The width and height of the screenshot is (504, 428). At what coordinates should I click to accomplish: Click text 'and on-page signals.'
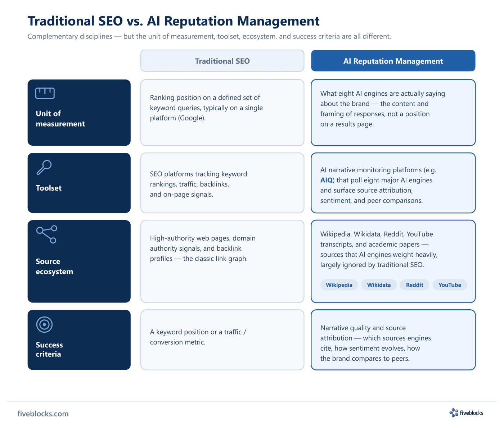click(x=181, y=195)
